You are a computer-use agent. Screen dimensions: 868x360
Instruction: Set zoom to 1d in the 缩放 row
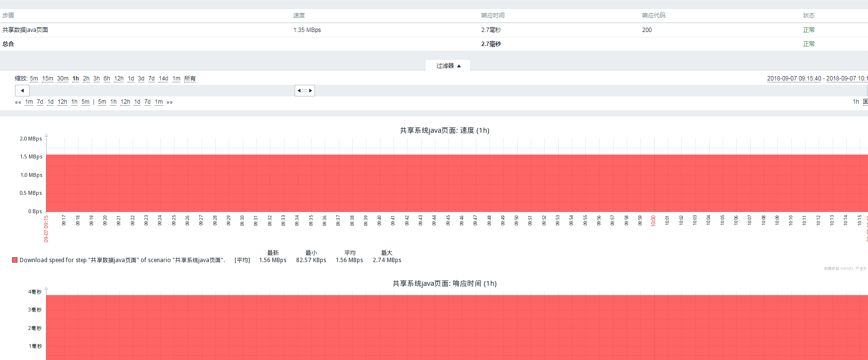(x=131, y=78)
